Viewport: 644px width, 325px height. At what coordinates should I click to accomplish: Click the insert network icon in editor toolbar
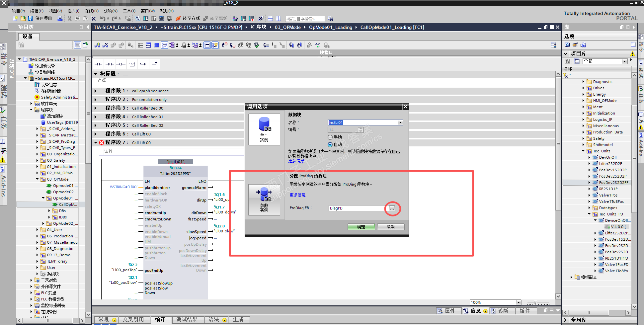point(97,45)
